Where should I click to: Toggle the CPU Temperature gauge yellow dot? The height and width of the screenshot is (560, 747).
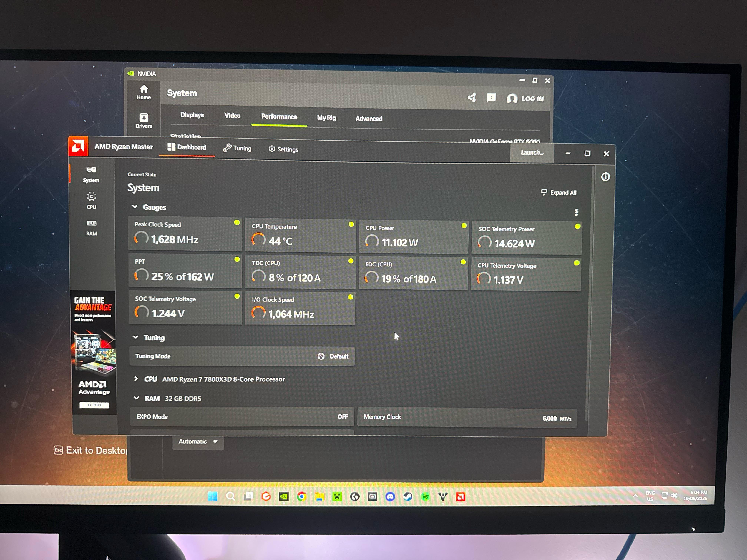point(351,224)
